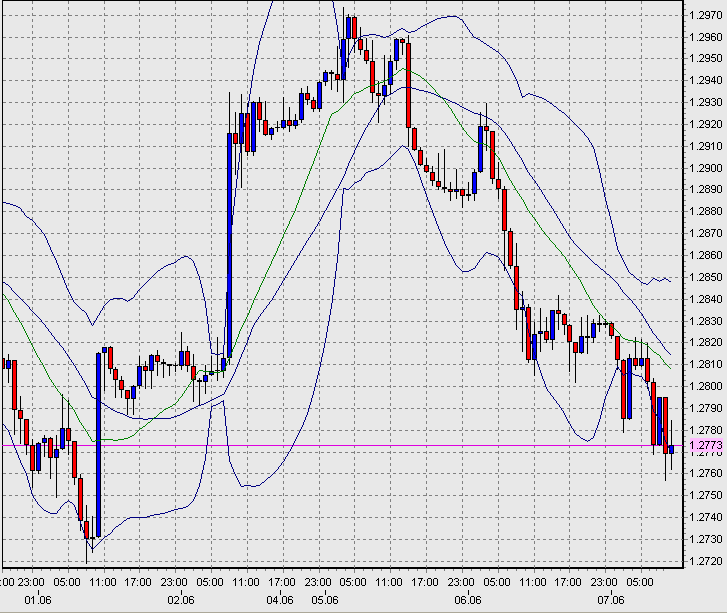The height and width of the screenshot is (613, 727).
Task: Click the 1.2730 price axis label
Action: point(706,539)
